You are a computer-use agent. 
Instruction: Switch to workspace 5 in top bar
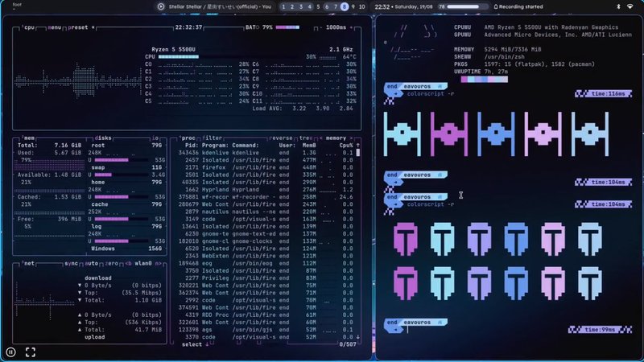coord(316,6)
